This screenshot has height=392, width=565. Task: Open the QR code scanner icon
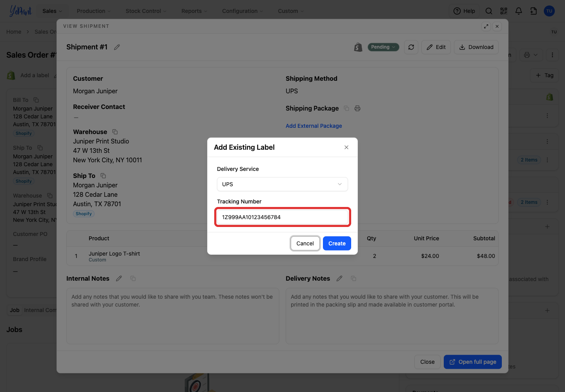coord(504,11)
